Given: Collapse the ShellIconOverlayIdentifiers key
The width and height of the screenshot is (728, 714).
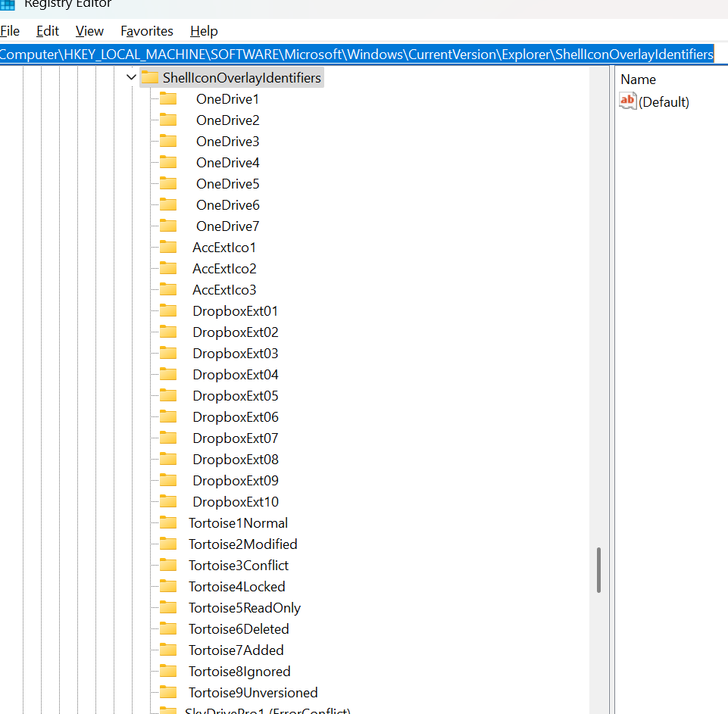Looking at the screenshot, I should tap(131, 78).
